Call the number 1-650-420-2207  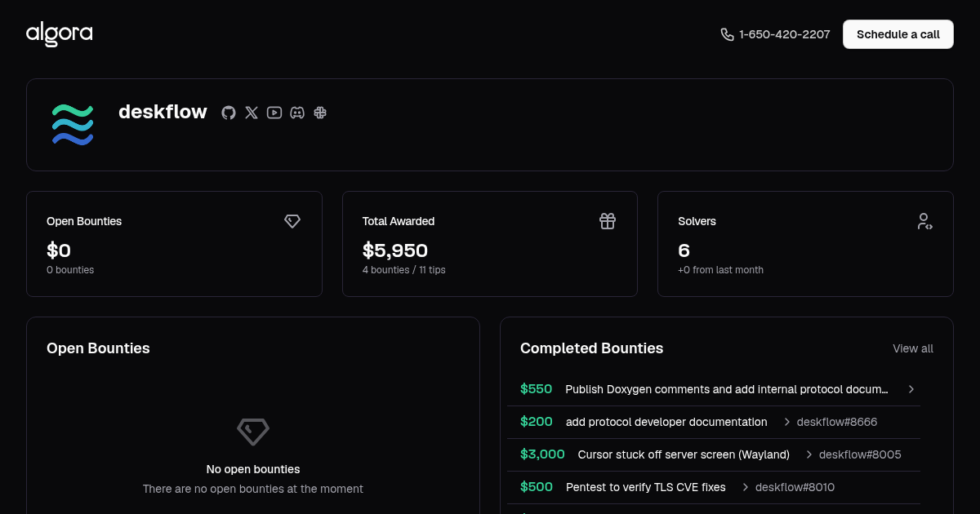point(784,34)
